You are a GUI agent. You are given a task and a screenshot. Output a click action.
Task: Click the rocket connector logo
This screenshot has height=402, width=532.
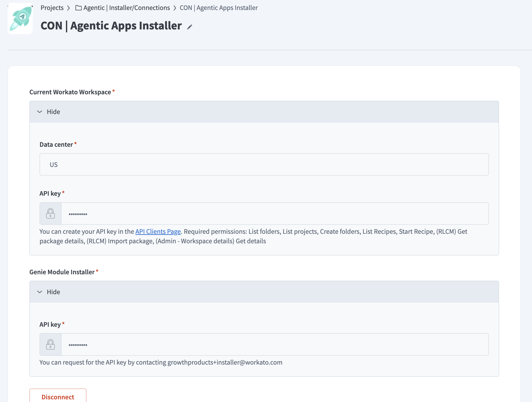[x=20, y=19]
